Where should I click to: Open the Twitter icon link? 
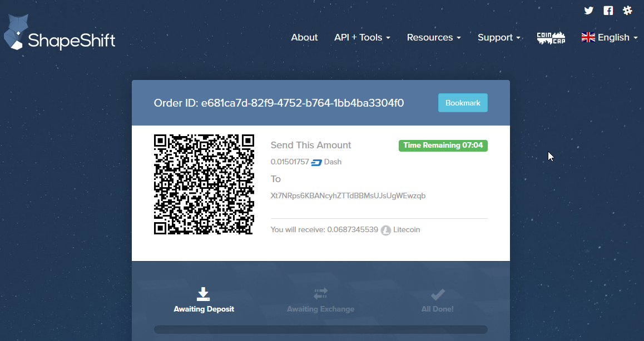588,11
